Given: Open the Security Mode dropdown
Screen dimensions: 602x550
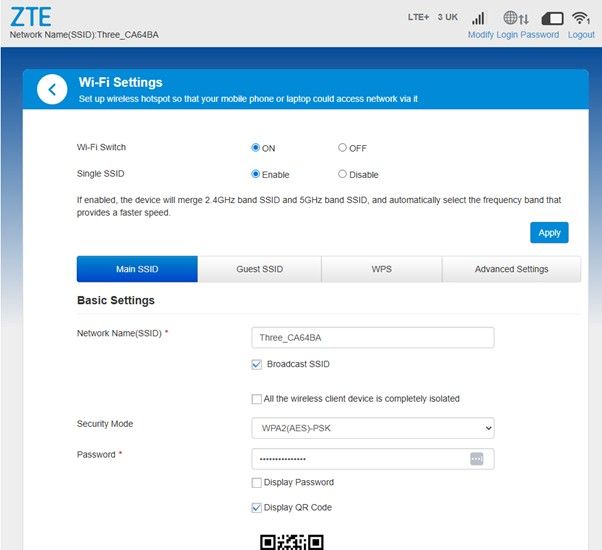Looking at the screenshot, I should click(372, 428).
